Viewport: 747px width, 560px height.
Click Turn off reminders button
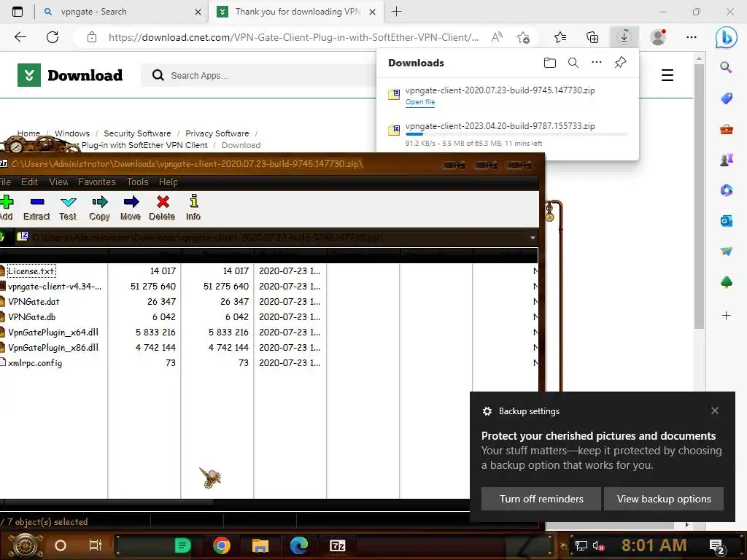(x=541, y=499)
